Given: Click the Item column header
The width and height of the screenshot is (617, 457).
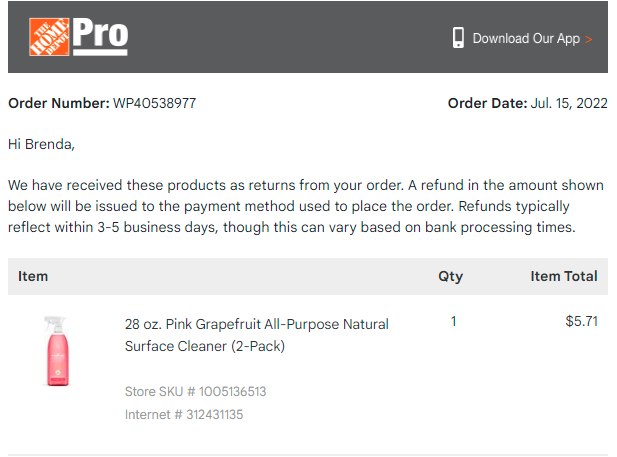Looking at the screenshot, I should (x=33, y=276).
